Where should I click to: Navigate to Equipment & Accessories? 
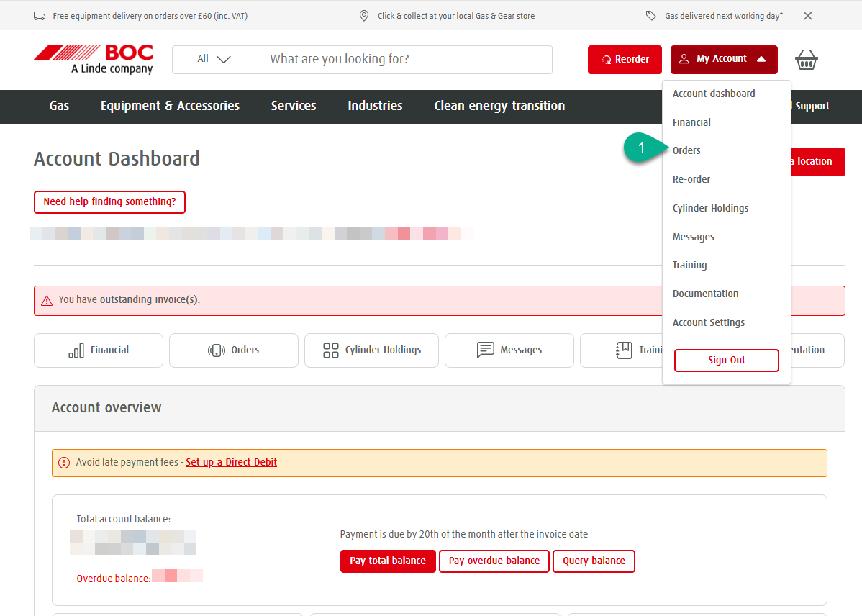click(170, 106)
